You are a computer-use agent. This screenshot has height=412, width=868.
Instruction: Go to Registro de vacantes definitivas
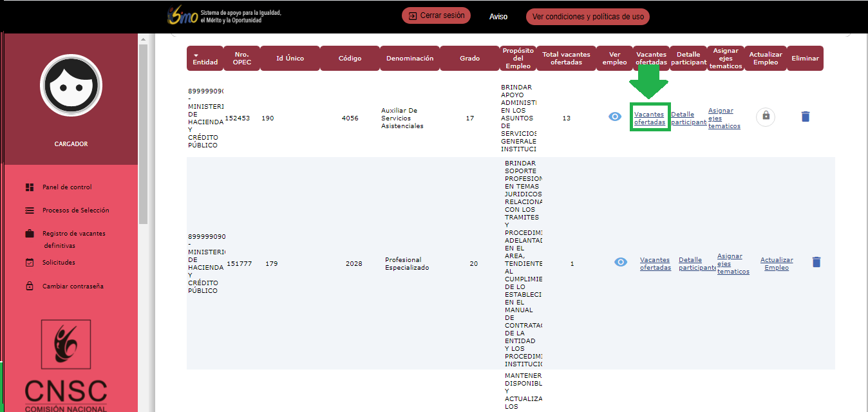click(x=73, y=234)
